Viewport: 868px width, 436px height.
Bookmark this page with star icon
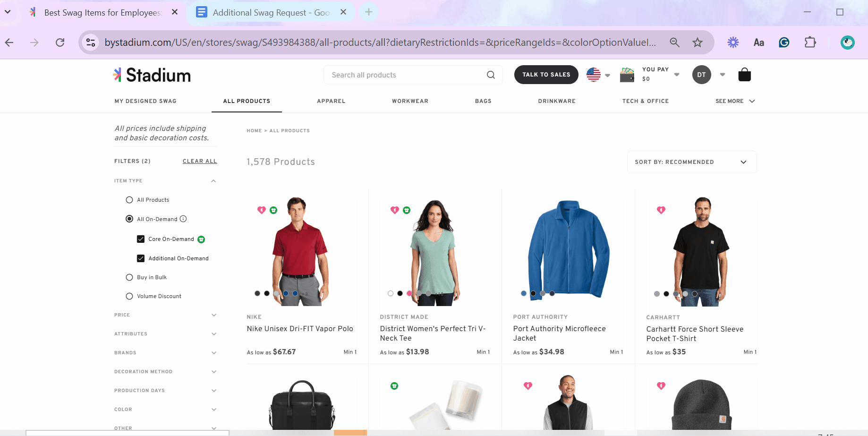698,43
